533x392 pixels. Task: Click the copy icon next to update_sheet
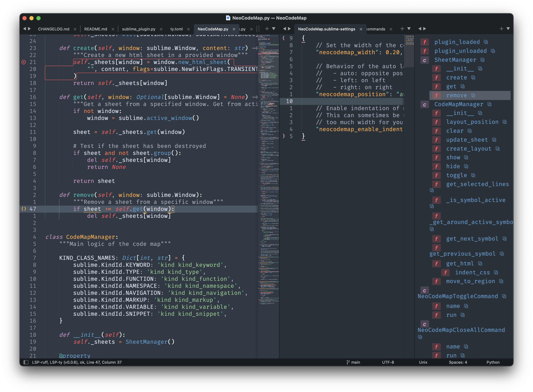click(x=494, y=140)
